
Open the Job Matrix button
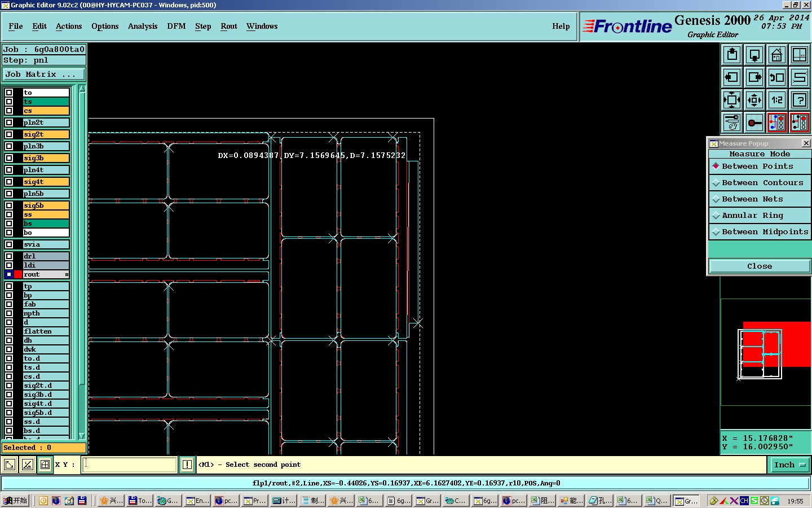pos(44,75)
